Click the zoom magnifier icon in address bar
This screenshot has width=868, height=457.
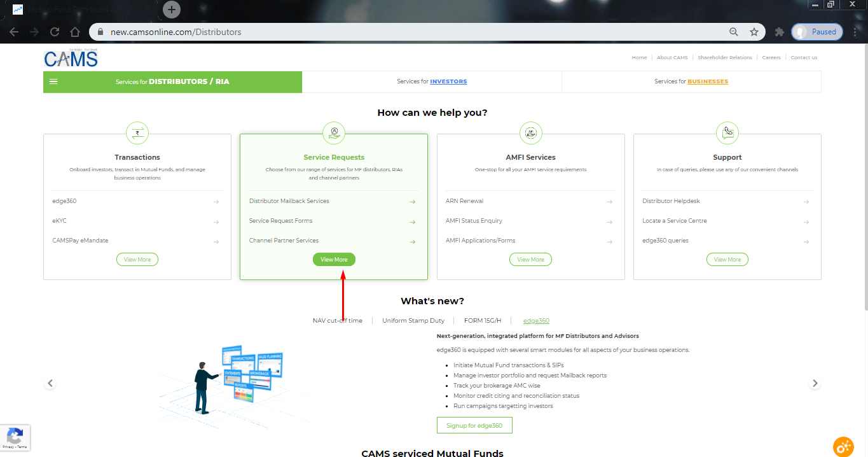pyautogui.click(x=734, y=32)
